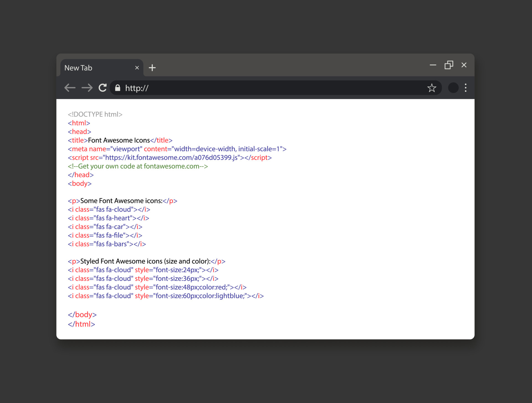This screenshot has width=532, height=403.
Task: Click the browser back arrow
Action: point(70,88)
